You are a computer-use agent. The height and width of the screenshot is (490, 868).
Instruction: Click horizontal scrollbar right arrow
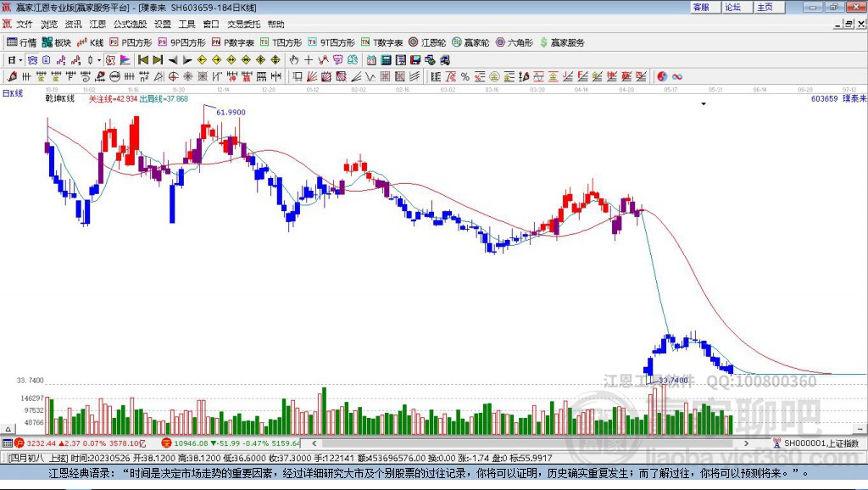(746, 443)
